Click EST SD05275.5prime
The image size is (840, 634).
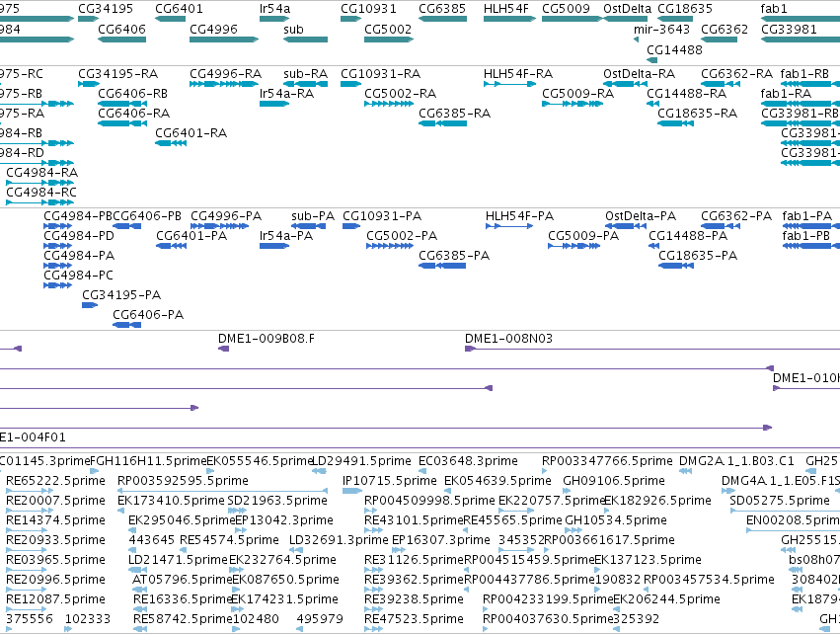785,511
